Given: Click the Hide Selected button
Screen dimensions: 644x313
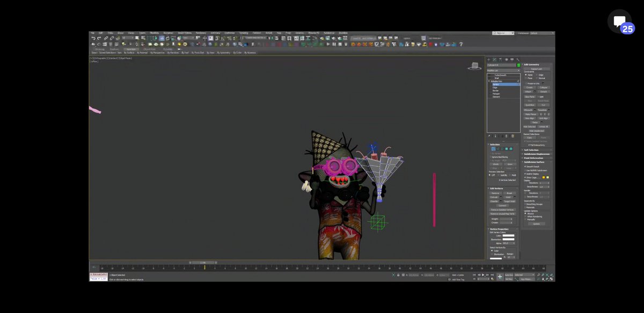Looking at the screenshot, I should (x=529, y=126).
